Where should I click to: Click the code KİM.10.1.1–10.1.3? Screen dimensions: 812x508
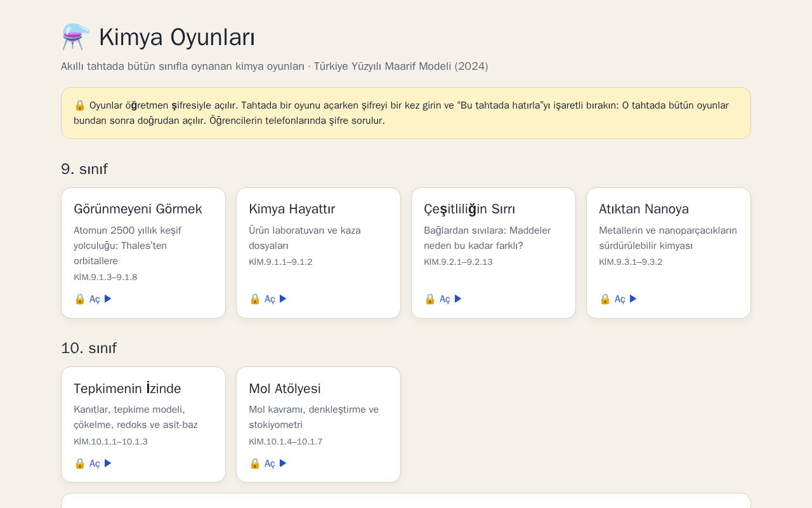coord(110,442)
